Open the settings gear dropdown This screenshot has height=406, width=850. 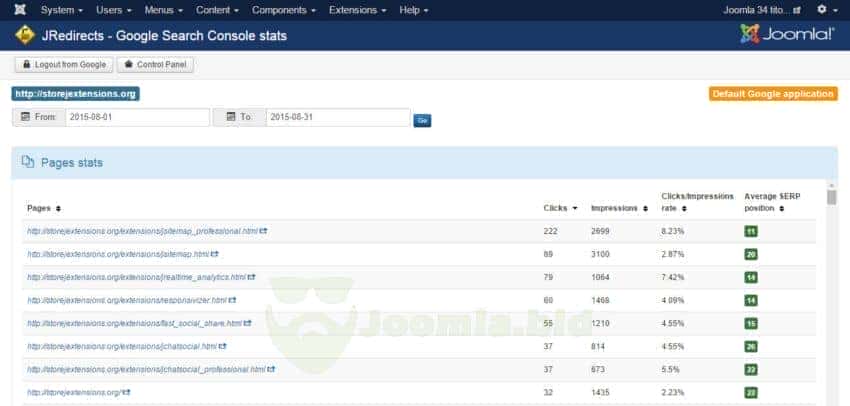[827, 10]
